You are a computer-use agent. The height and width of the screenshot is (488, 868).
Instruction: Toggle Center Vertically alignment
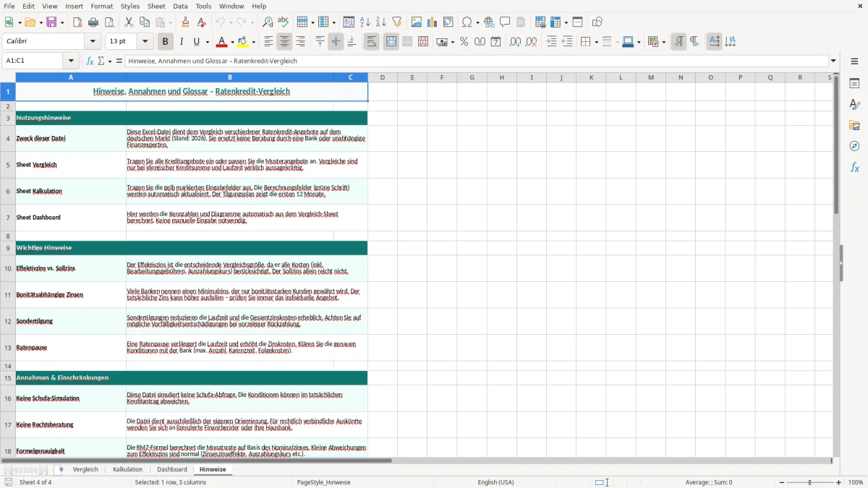[336, 42]
